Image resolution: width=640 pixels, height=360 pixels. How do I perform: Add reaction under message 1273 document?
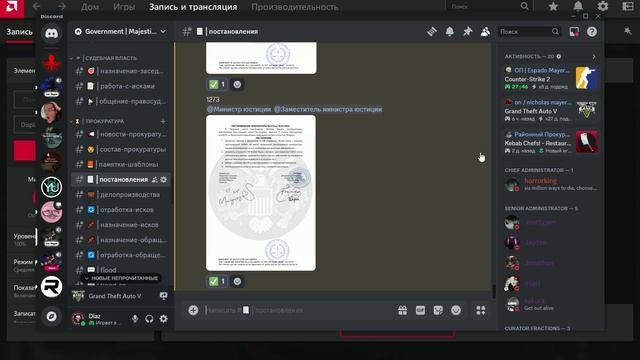[x=237, y=281]
